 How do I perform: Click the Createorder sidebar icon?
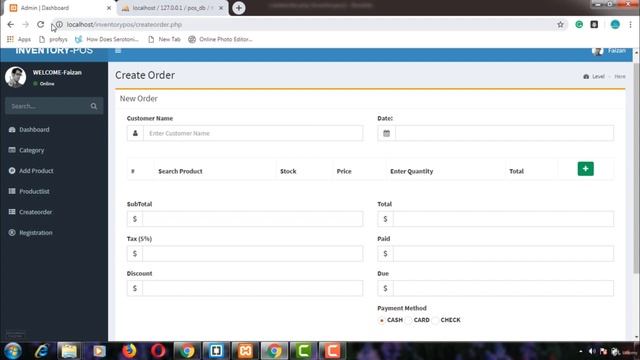pos(12,212)
